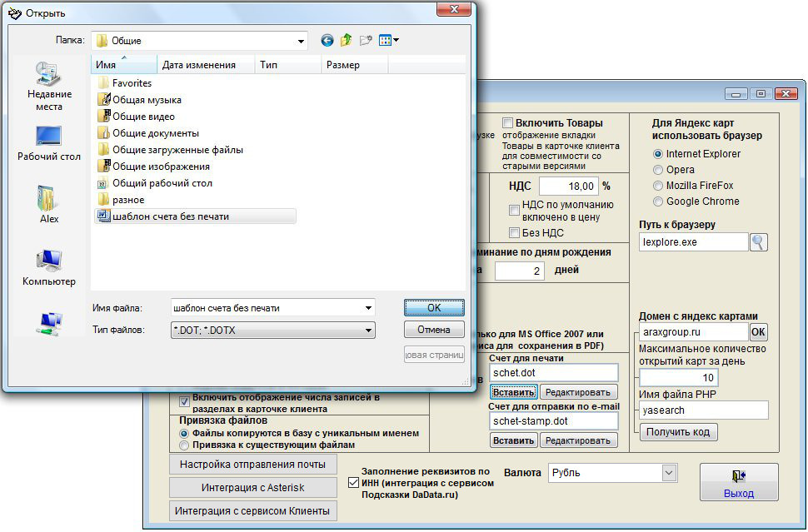Click Редактировать under Счет для отправки по e-mail

[578, 440]
